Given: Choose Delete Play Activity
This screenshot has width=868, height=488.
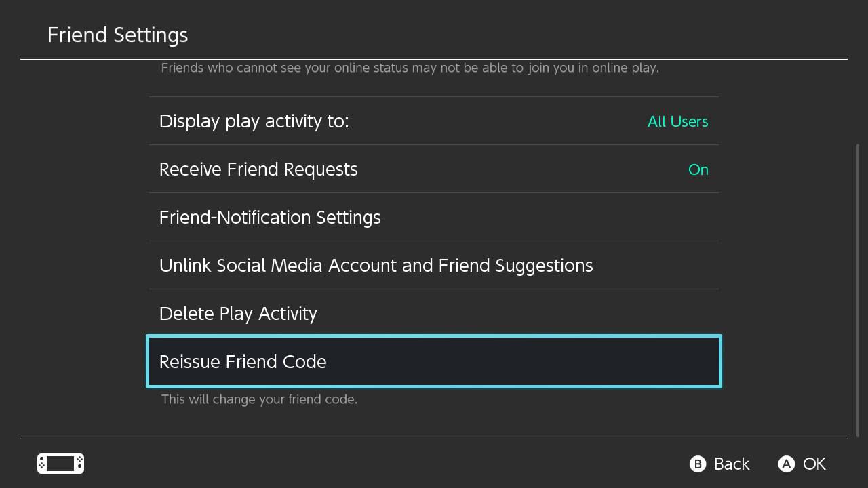Looking at the screenshot, I should [238, 314].
